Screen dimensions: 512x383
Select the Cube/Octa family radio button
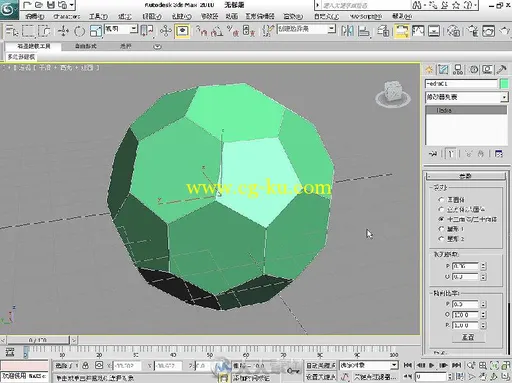pos(441,209)
